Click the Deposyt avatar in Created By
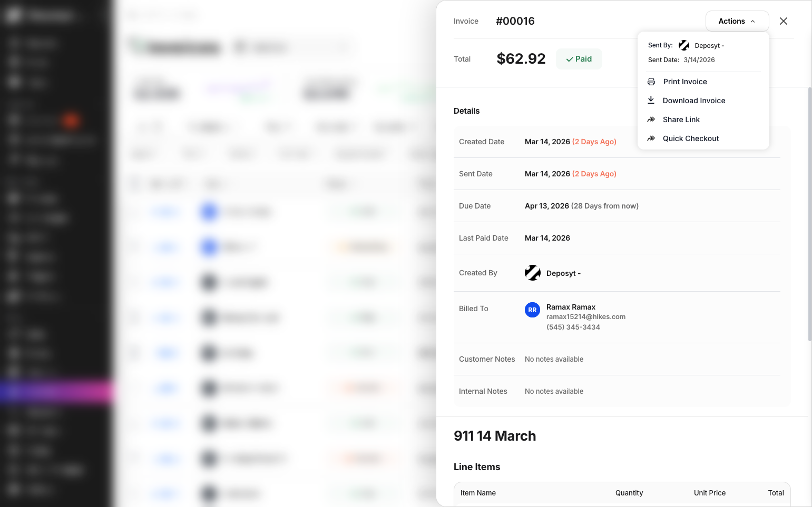This screenshot has width=812, height=507. 533,273
